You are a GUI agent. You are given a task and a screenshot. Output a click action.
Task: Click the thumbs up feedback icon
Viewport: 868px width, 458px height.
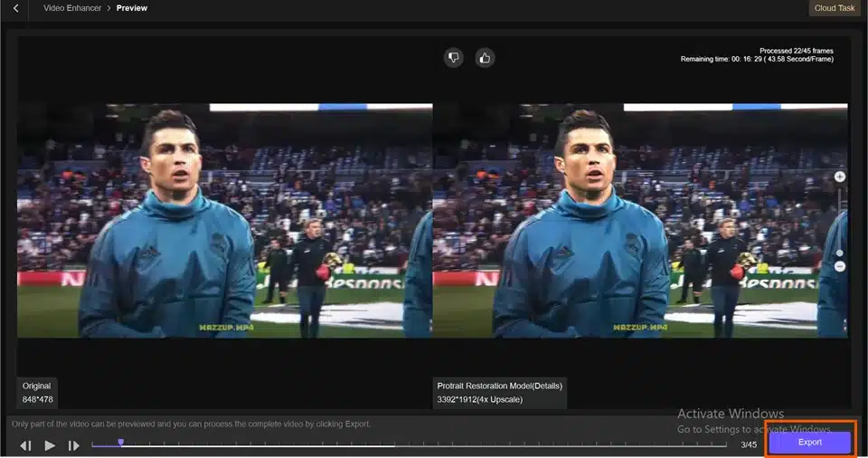[x=485, y=58]
